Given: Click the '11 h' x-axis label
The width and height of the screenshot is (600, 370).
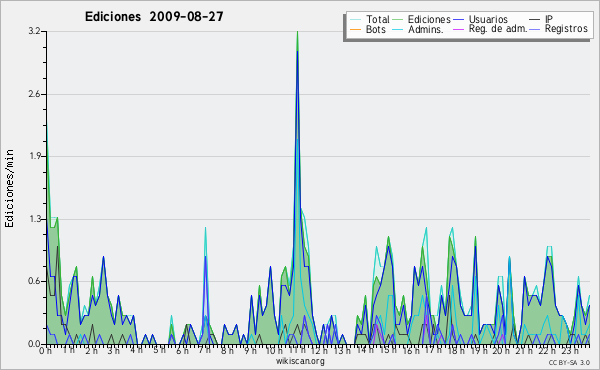Looking at the screenshot, I should tap(297, 350).
